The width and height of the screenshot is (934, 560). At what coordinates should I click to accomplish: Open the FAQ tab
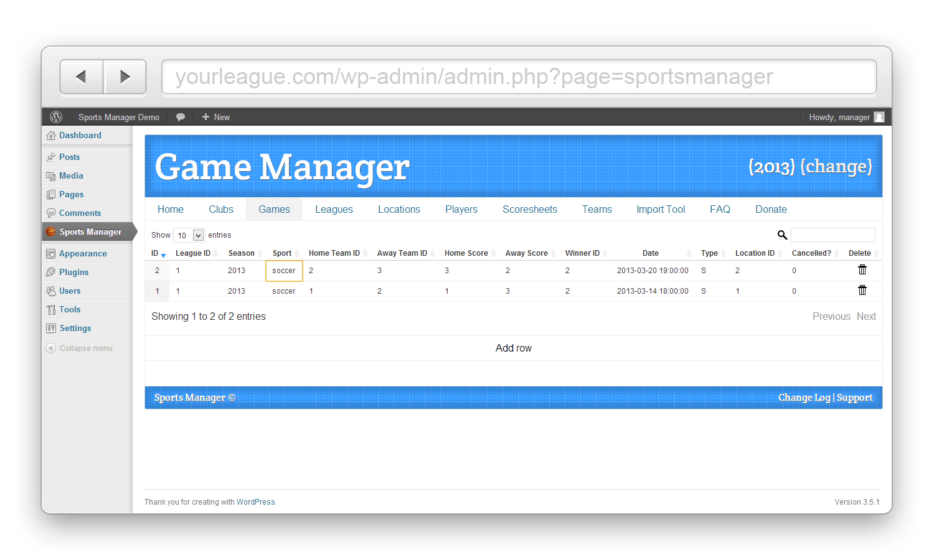tap(720, 209)
